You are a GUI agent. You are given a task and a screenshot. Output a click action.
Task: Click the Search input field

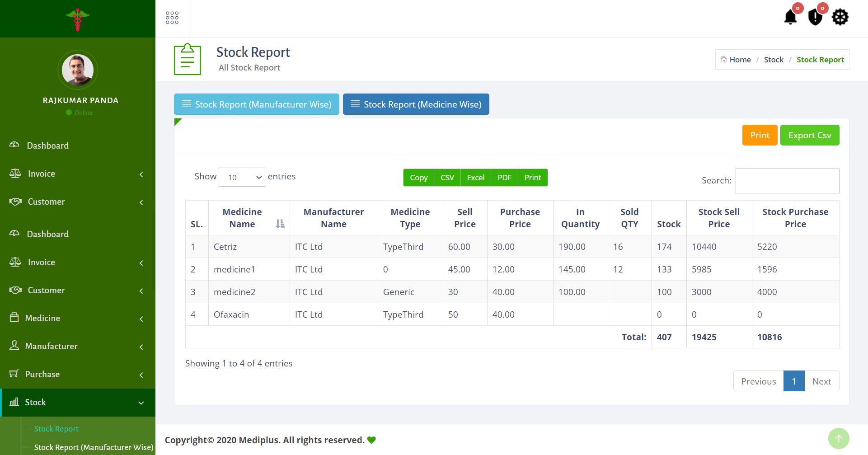tap(787, 181)
